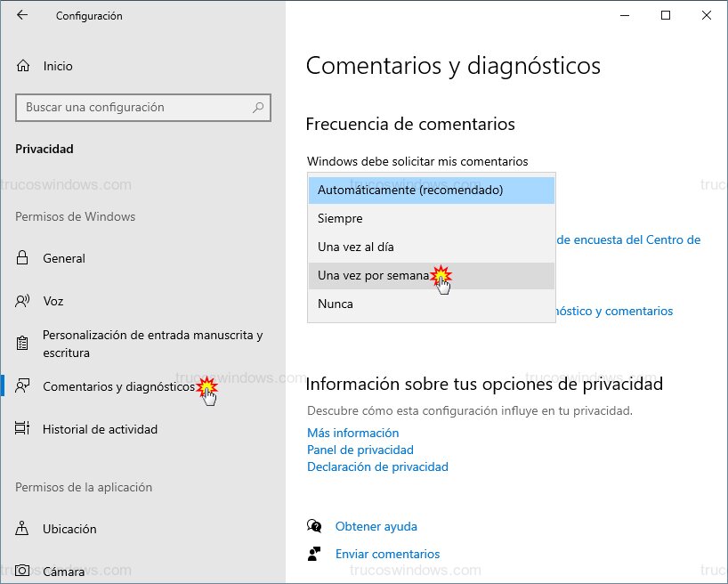
Task: Choose the 'Siempre' feedback option
Action: (x=339, y=218)
